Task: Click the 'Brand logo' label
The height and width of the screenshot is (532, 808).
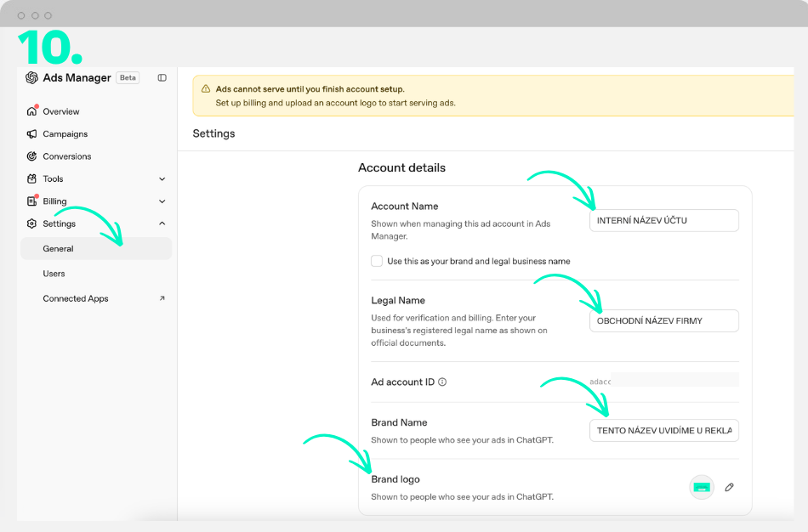Action: pos(395,479)
